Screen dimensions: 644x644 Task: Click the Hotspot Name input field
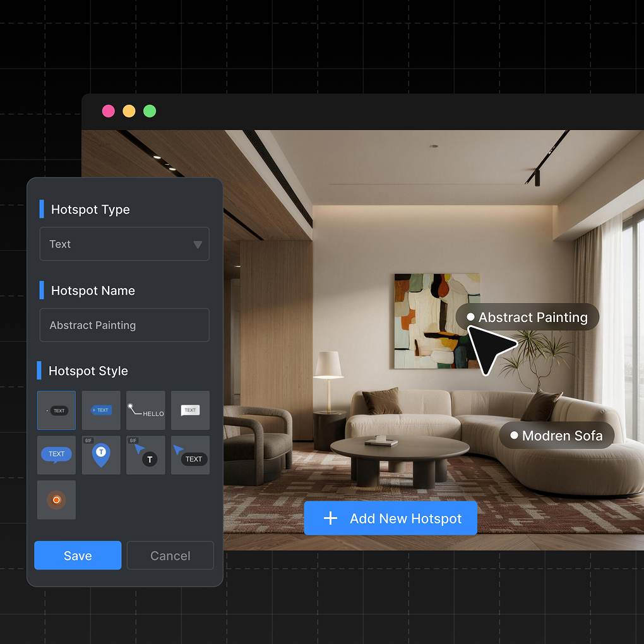pos(124,325)
